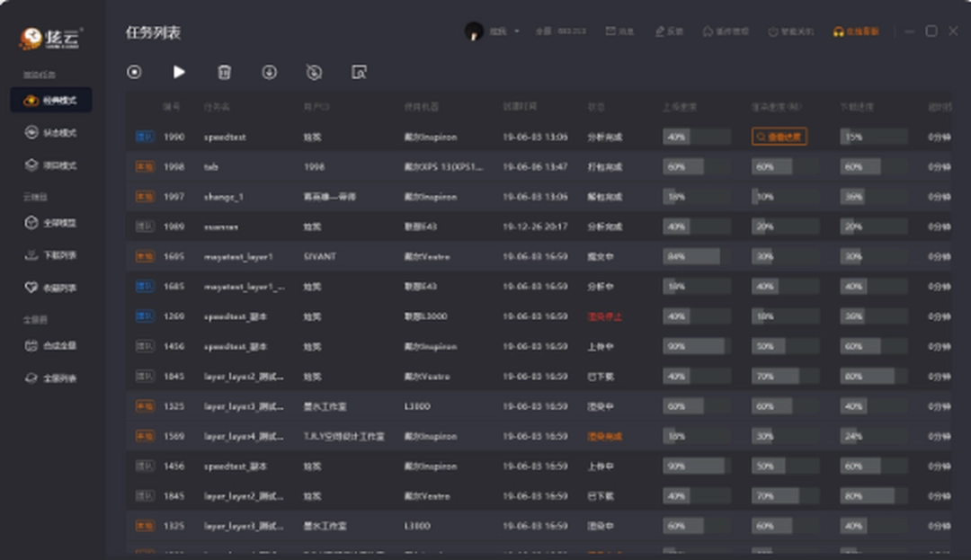Select the start render play icon
The height and width of the screenshot is (560, 971).
(179, 72)
